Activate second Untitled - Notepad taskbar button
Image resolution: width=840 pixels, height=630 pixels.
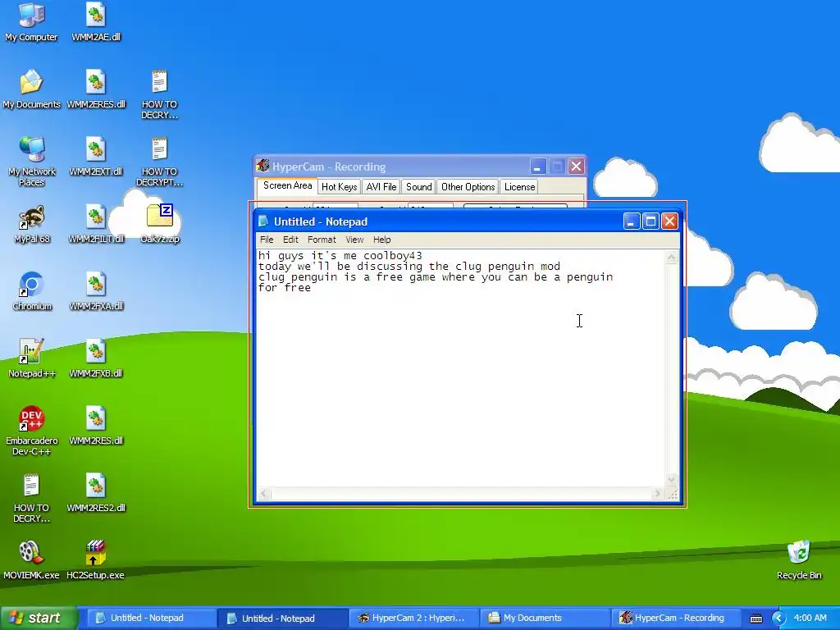click(282, 619)
